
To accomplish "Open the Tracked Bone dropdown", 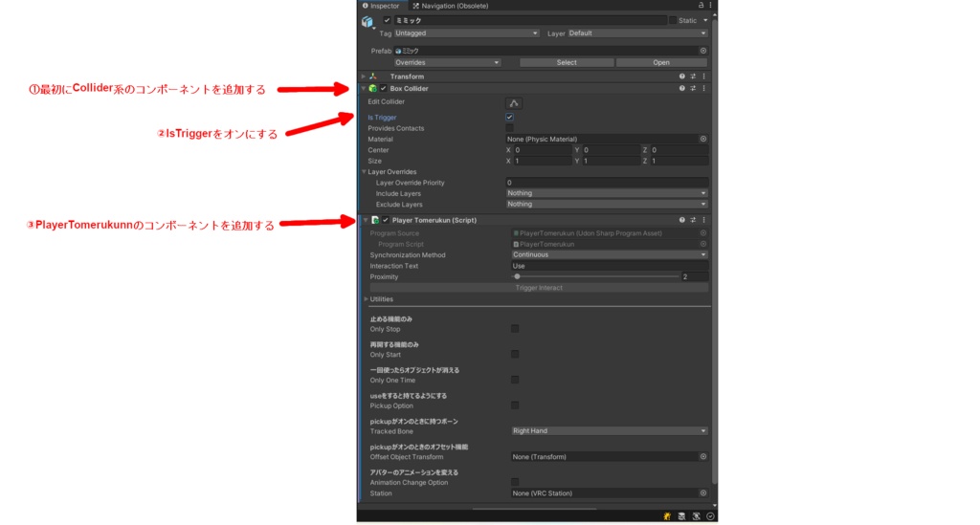I will coord(610,430).
